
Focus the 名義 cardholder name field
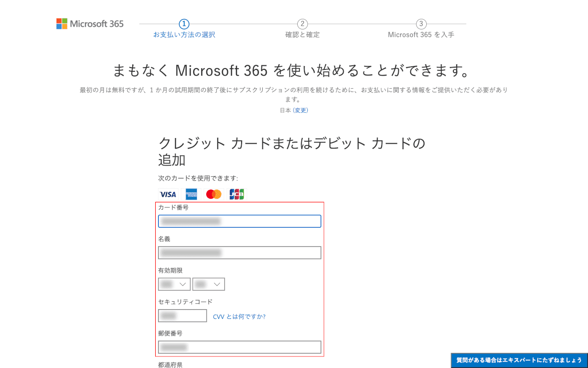click(240, 253)
